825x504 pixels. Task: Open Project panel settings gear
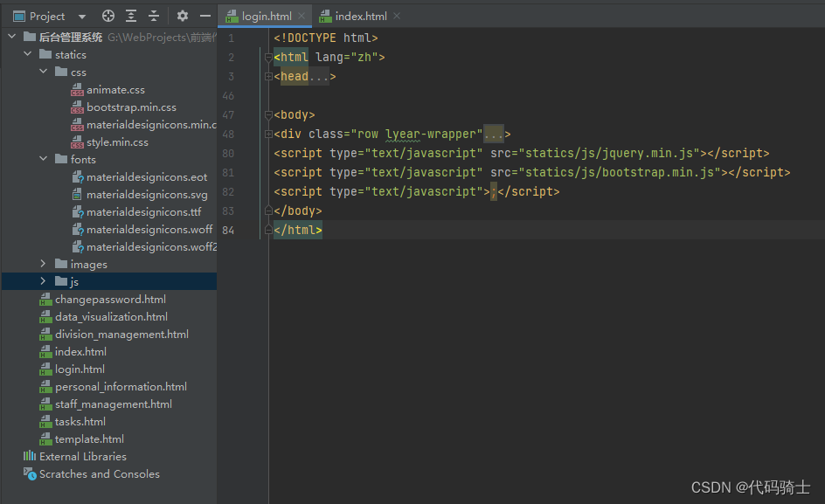pyautogui.click(x=183, y=17)
